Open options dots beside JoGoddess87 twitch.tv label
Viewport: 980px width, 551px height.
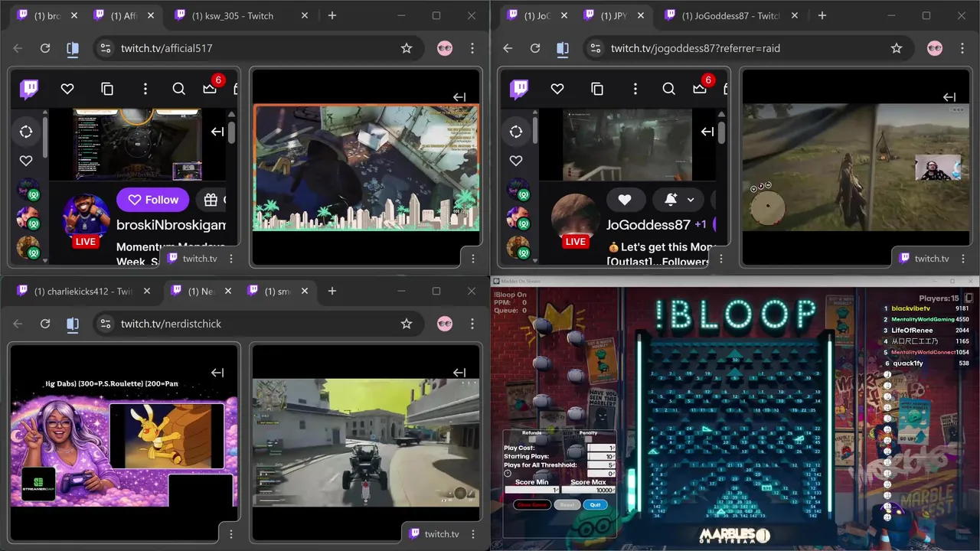963,258
